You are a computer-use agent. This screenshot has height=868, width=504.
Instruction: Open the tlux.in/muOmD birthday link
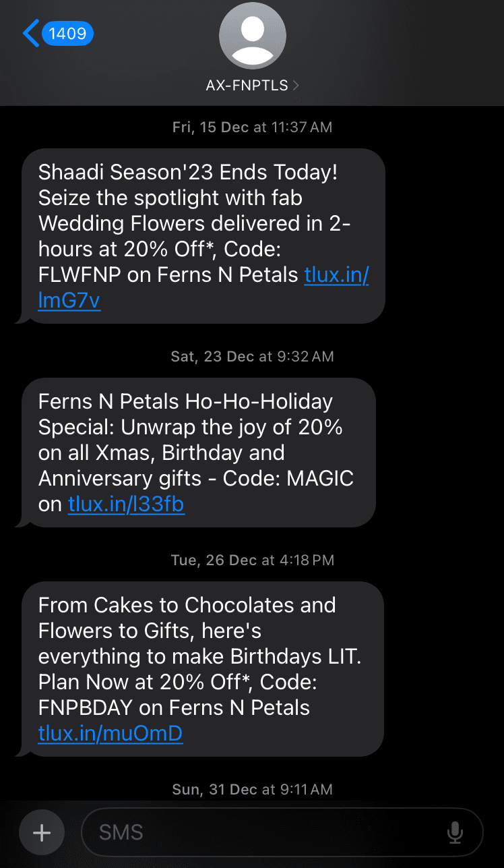[111, 733]
